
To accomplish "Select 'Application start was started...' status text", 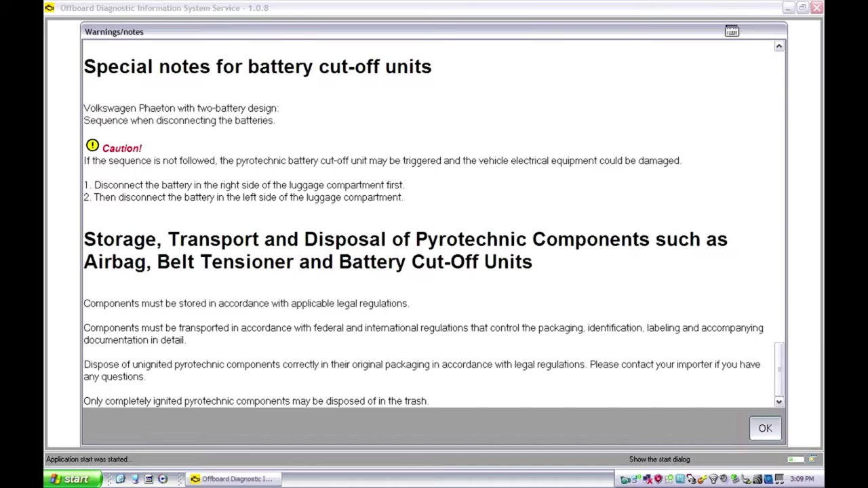I will (89, 459).
